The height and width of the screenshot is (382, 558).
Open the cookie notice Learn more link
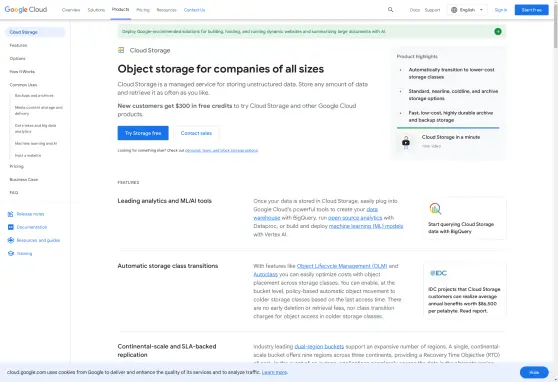(x=274, y=372)
